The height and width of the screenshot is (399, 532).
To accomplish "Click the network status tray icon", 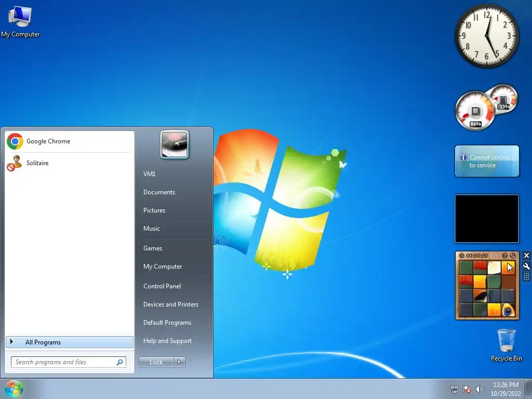I will (454, 389).
